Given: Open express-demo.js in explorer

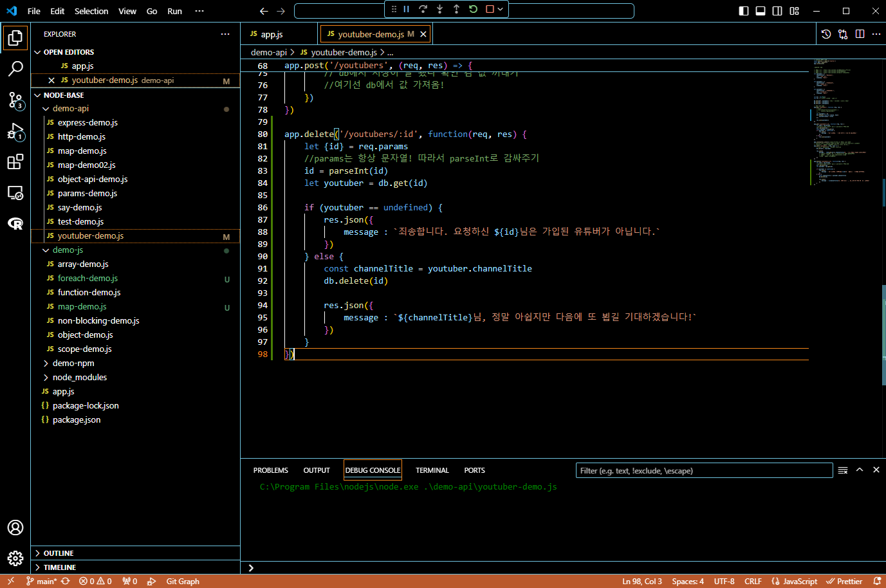Looking at the screenshot, I should pos(135,123).
